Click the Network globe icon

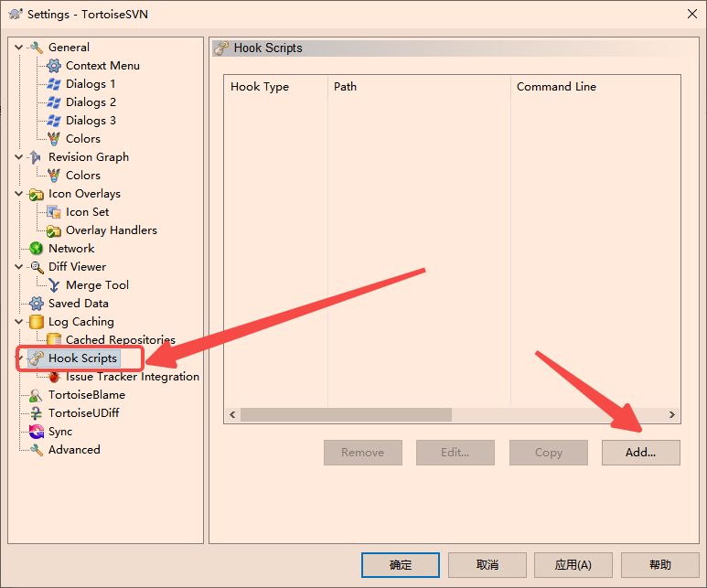(x=36, y=249)
